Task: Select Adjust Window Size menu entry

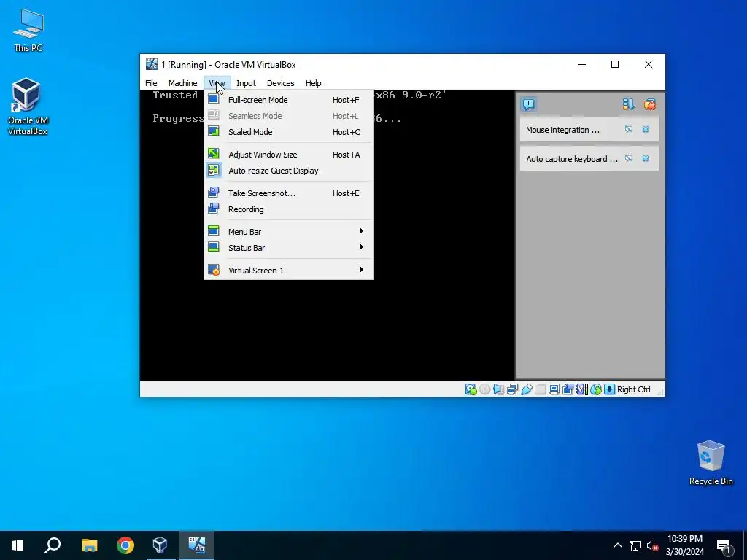Action: [288, 155]
